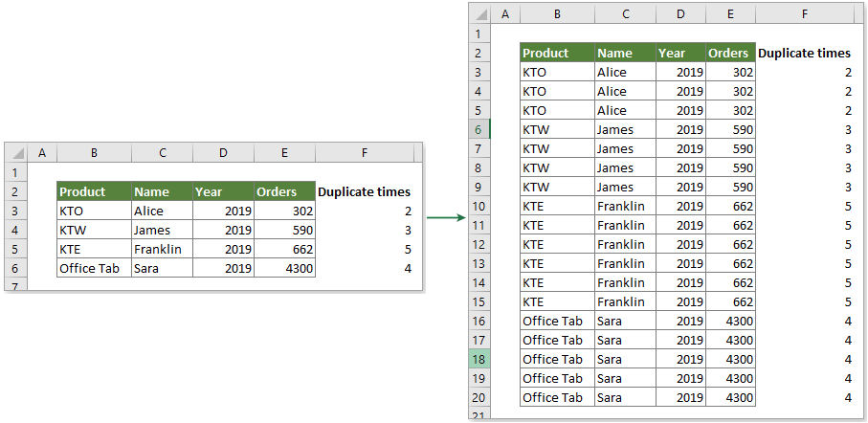Screen dimensions: 868x423
Task: Click the 4300 orders cell in row 19
Action: coord(731,378)
